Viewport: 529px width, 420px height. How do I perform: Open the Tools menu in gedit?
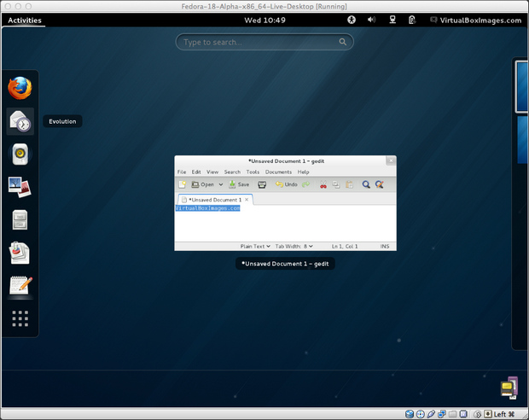coord(253,172)
